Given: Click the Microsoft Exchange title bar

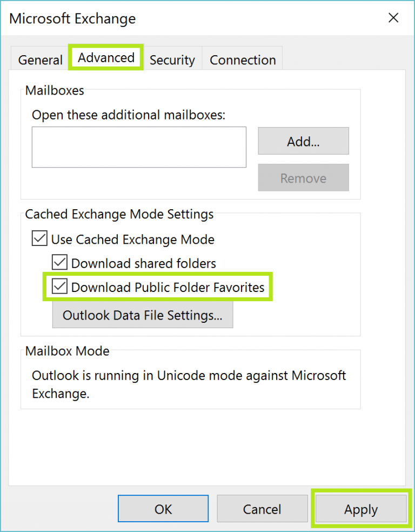Looking at the screenshot, I should [72, 18].
